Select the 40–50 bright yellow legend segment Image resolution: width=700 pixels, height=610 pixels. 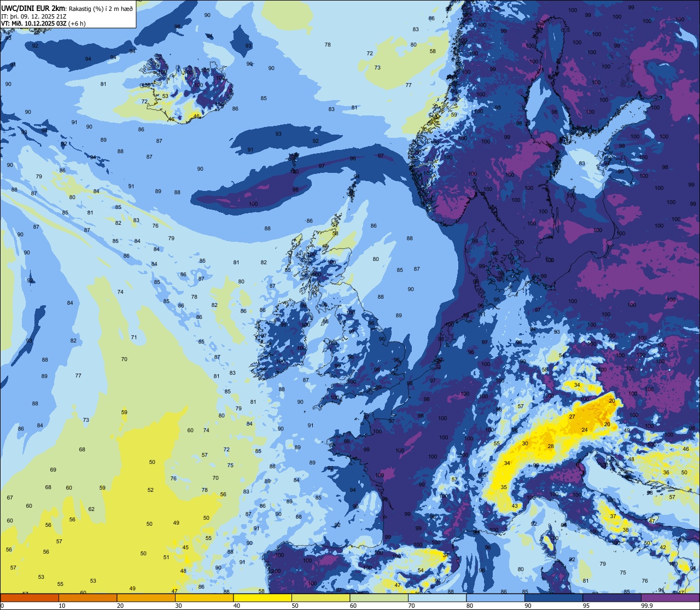(x=262, y=597)
